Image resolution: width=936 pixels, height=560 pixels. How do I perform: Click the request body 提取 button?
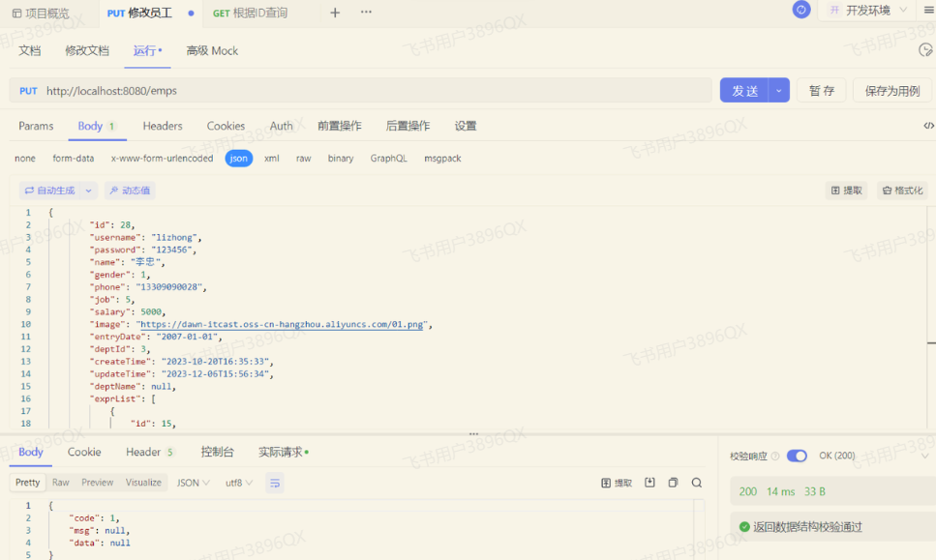846,191
